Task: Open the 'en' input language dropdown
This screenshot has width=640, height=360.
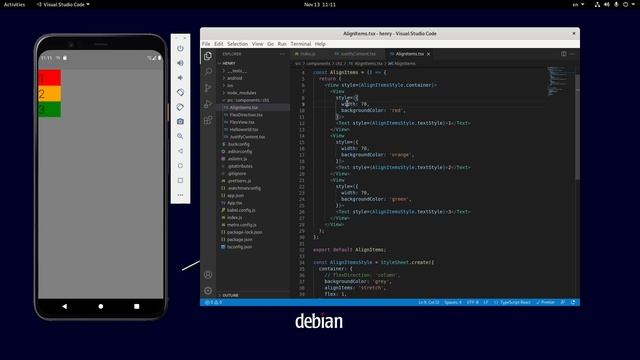Action: tap(578, 4)
